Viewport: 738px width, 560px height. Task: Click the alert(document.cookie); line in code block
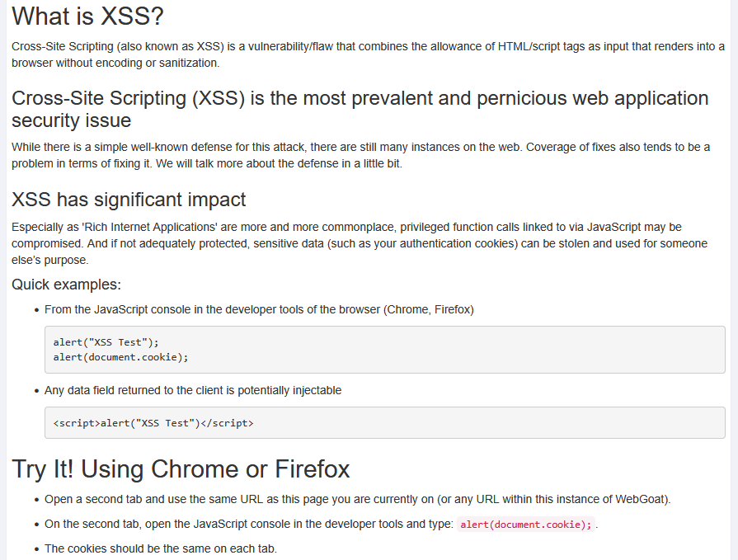tap(120, 357)
